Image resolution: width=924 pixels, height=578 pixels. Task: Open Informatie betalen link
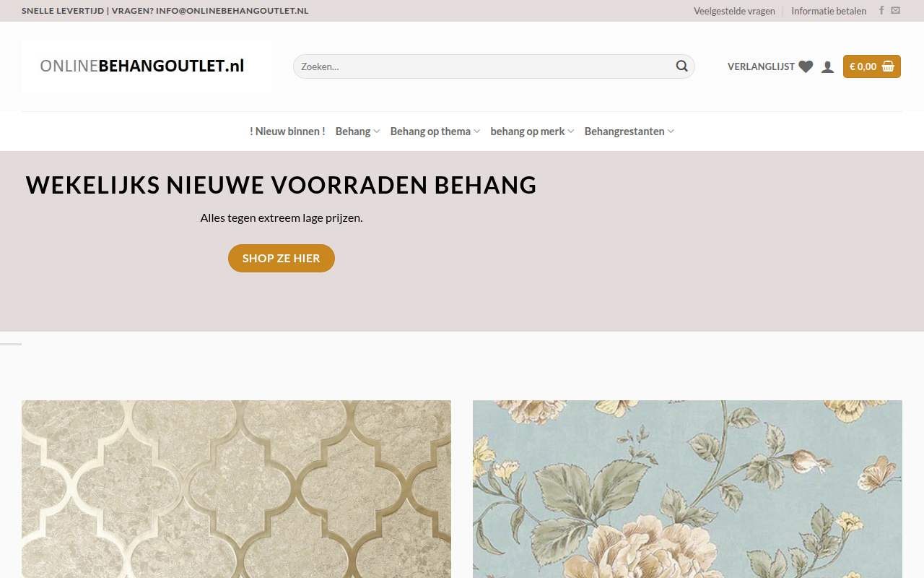point(829,11)
